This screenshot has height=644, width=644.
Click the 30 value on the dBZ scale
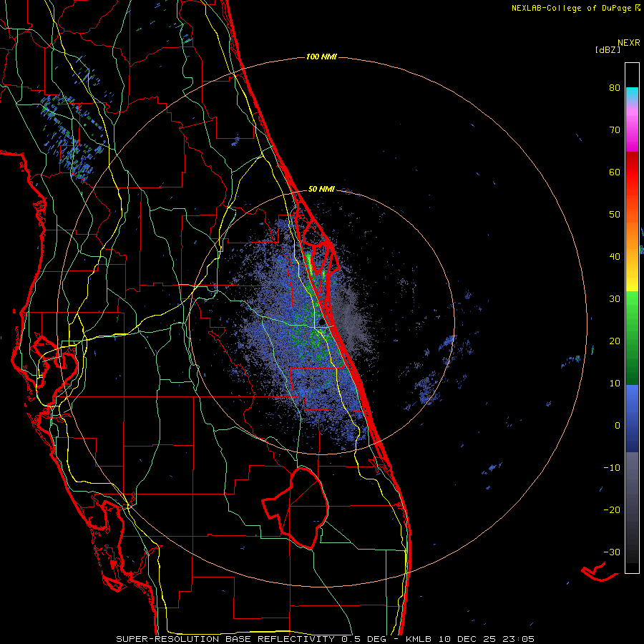point(615,299)
